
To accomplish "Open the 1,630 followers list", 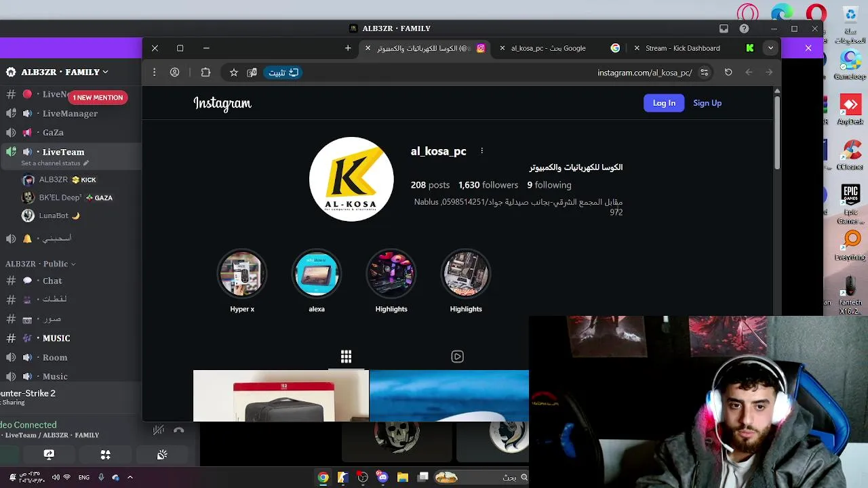I will pyautogui.click(x=488, y=185).
